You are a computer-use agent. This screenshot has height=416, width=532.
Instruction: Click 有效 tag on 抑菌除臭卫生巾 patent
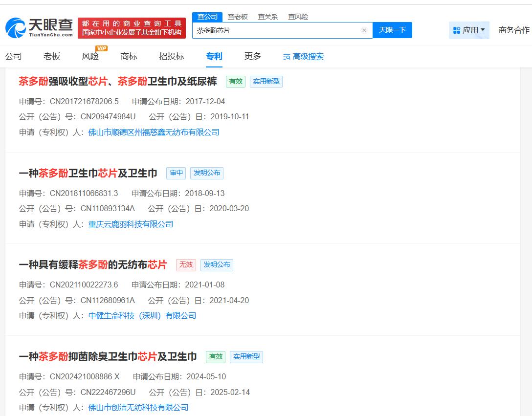216,357
